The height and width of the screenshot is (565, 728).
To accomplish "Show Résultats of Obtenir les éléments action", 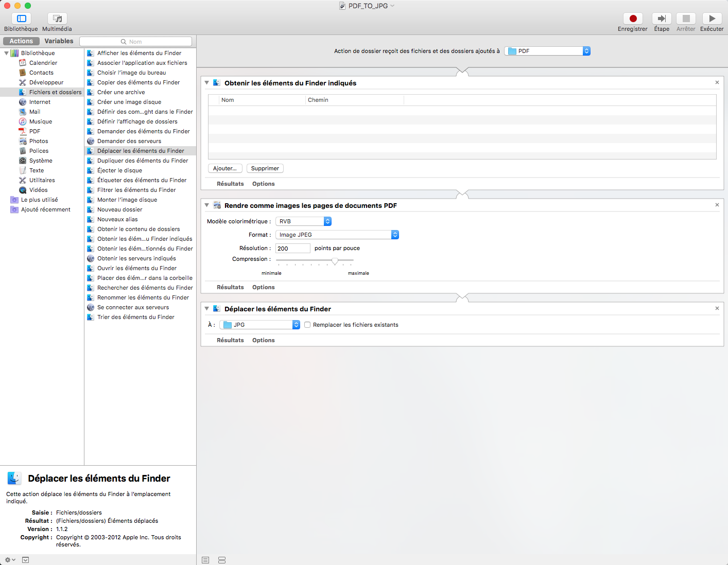I will [230, 184].
